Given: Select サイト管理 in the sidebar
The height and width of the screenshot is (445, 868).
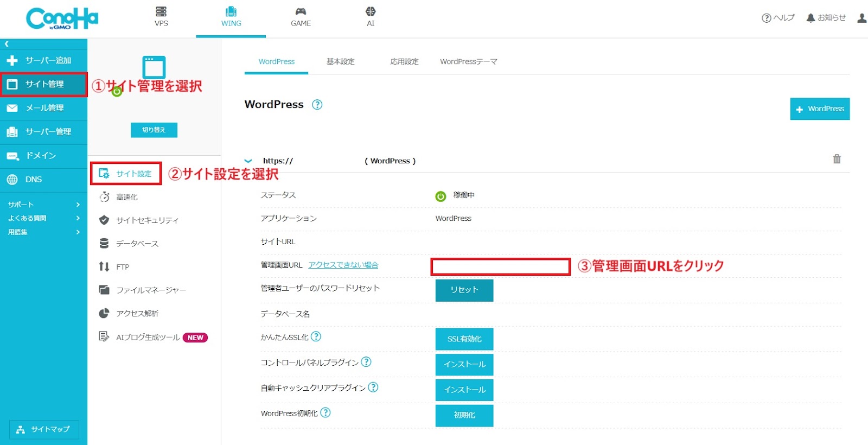Looking at the screenshot, I should [43, 84].
